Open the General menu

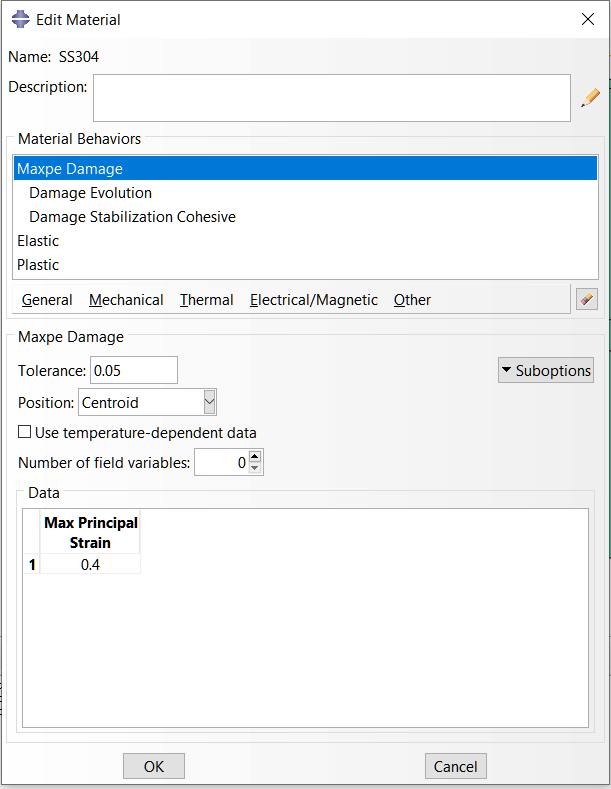click(x=47, y=300)
